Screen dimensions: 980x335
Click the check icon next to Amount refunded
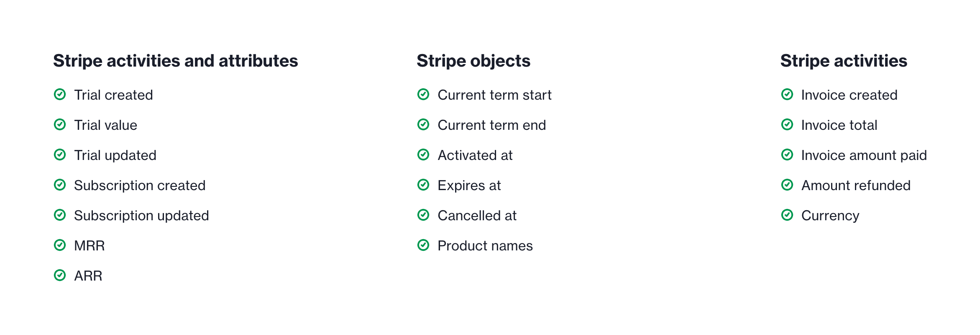click(787, 185)
